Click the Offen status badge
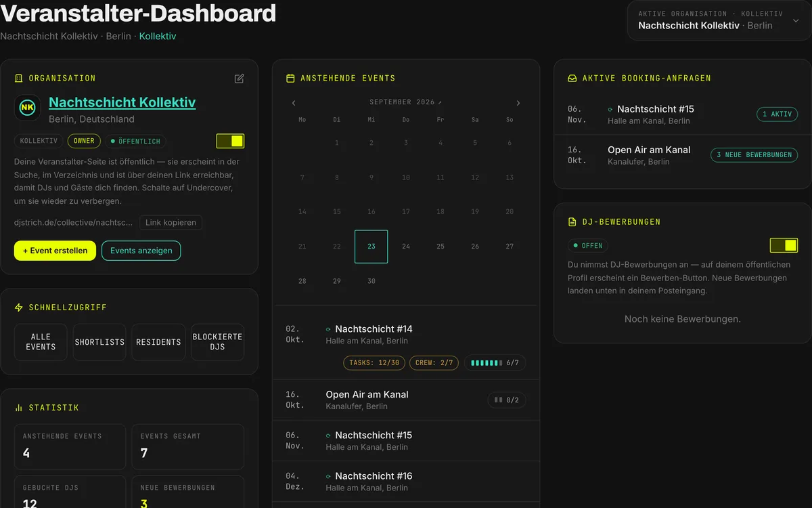Image resolution: width=812 pixels, height=508 pixels. pyautogui.click(x=588, y=245)
